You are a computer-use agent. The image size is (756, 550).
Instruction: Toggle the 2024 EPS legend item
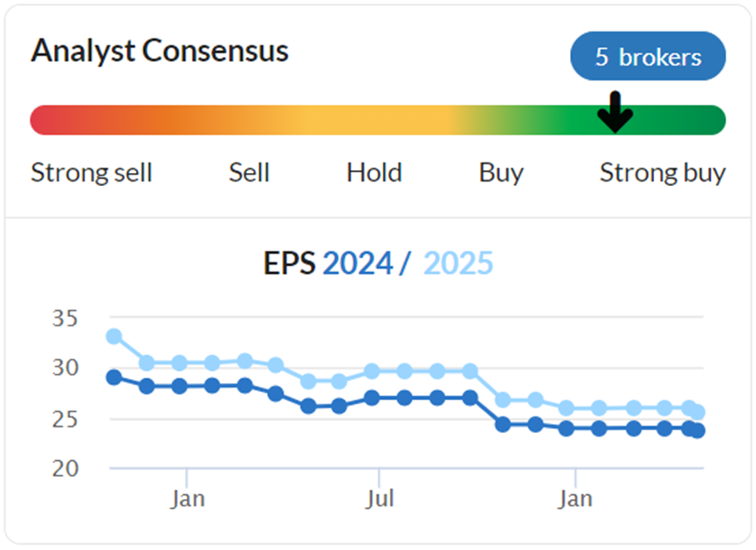358,263
